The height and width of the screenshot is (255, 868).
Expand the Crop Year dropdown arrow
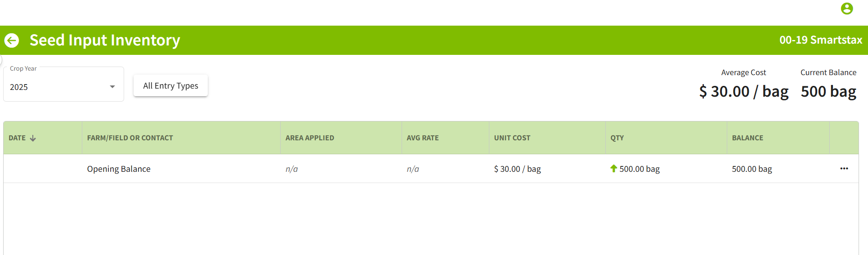click(112, 87)
